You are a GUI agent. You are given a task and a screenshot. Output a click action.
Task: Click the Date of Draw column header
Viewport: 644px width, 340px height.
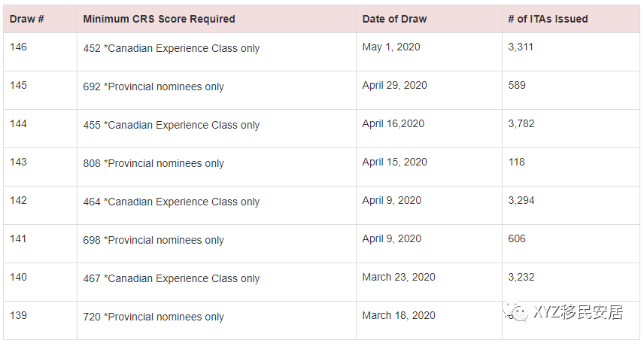click(394, 19)
